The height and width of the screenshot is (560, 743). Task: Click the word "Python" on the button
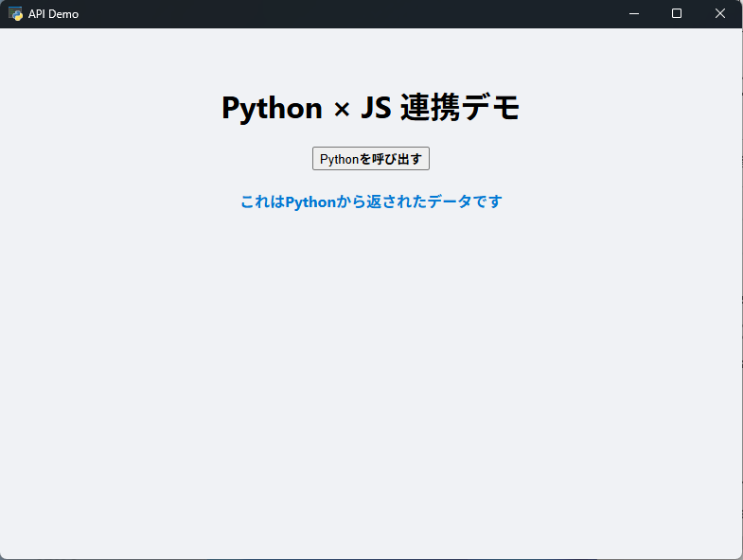click(x=339, y=159)
